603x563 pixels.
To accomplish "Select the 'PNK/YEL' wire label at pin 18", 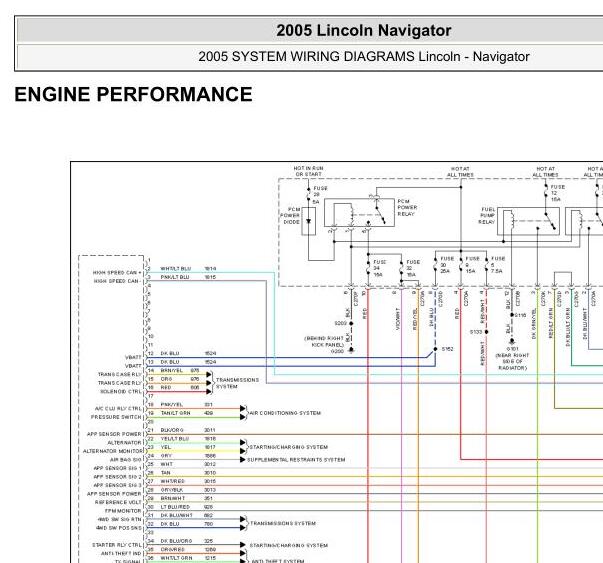I will (172, 405).
